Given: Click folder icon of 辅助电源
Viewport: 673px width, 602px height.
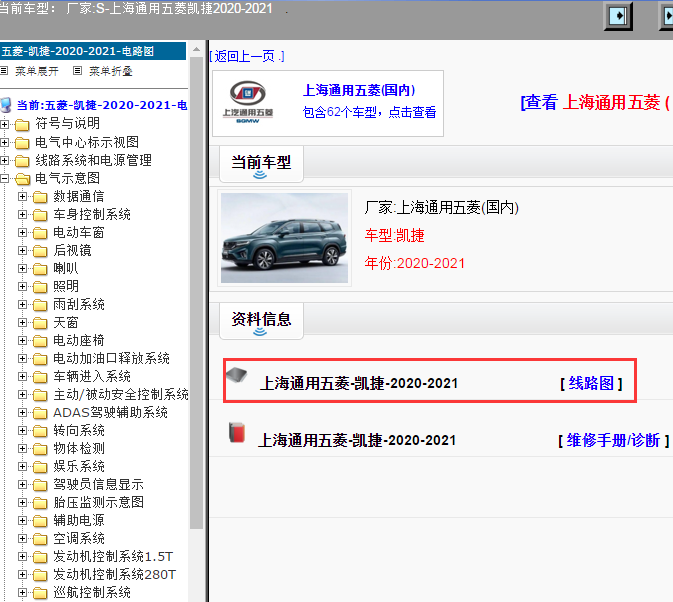Looking at the screenshot, I should [x=40, y=521].
